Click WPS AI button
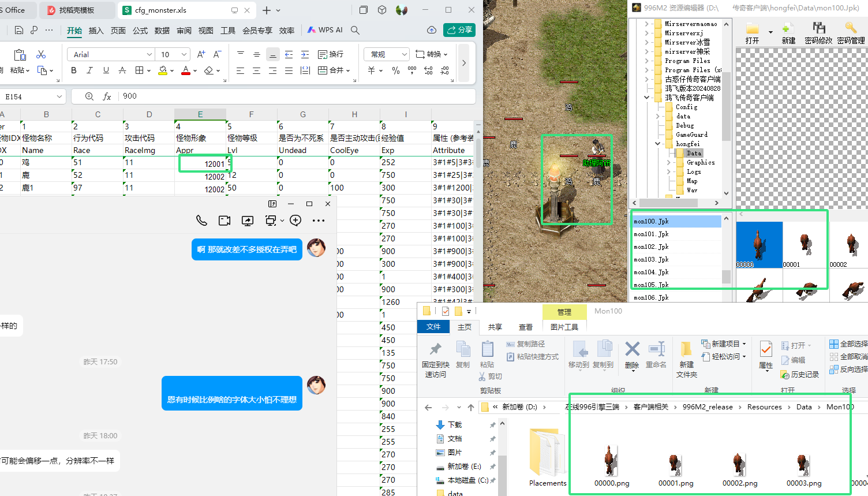Image resolution: width=868 pixels, height=496 pixels. tap(325, 30)
